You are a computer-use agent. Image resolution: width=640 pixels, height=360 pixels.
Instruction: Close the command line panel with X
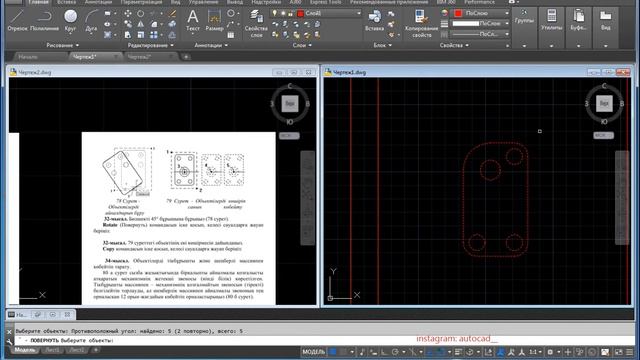(9, 332)
